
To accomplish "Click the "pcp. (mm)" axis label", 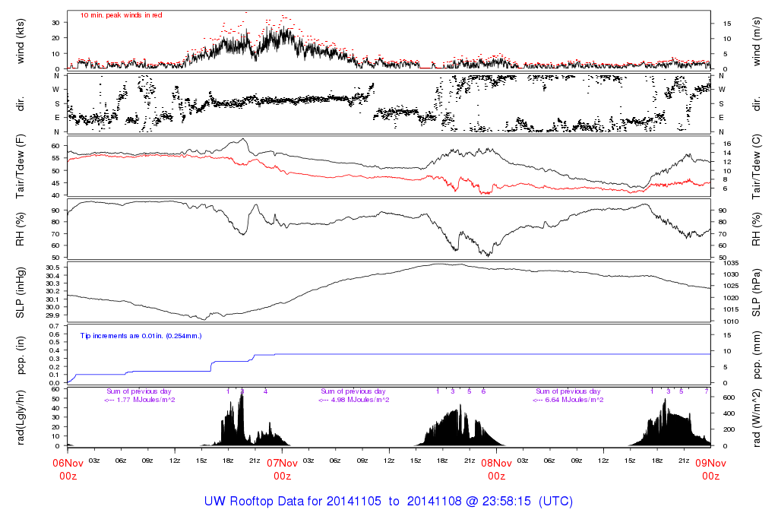I will [x=756, y=355].
